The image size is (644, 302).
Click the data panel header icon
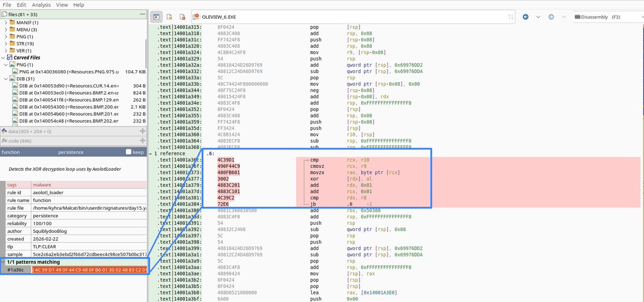[x=4, y=131]
